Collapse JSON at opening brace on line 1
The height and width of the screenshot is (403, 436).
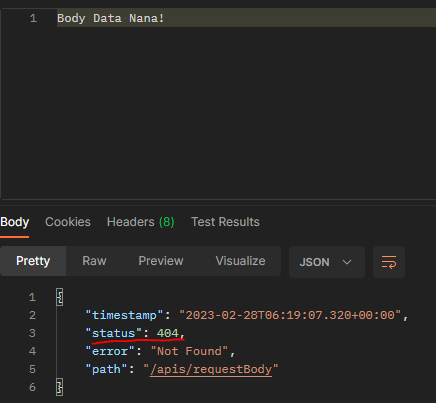point(59,297)
